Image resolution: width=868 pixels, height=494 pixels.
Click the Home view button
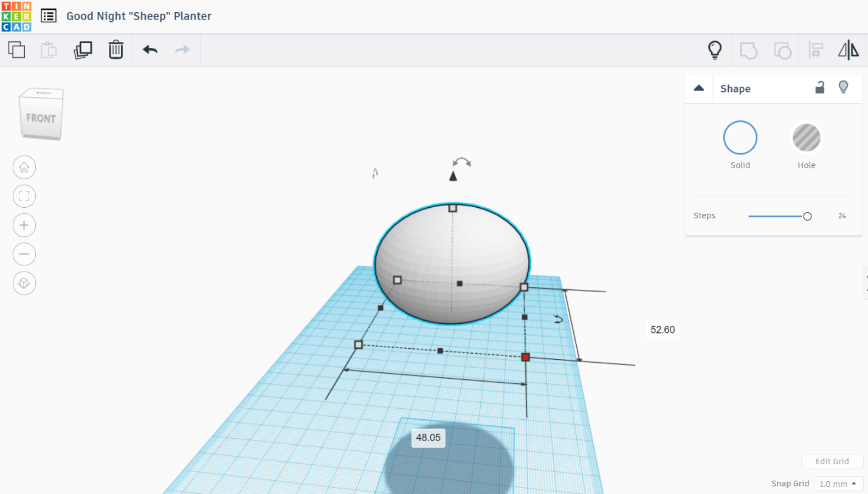pyautogui.click(x=24, y=167)
